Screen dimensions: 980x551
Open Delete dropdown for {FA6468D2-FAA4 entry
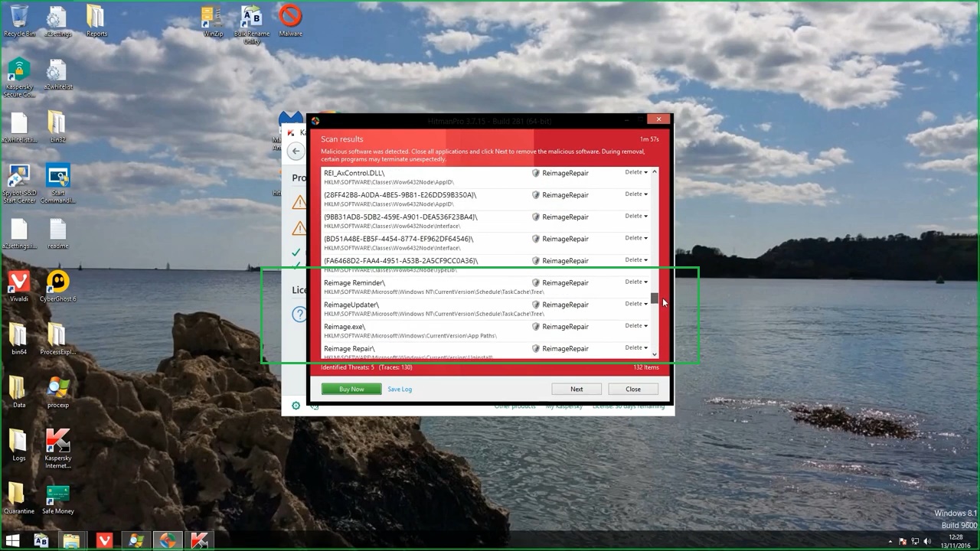[636, 260]
